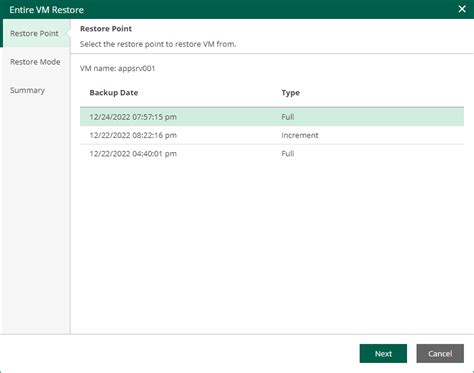
Task: Click the Full type in the last row
Action: point(288,154)
